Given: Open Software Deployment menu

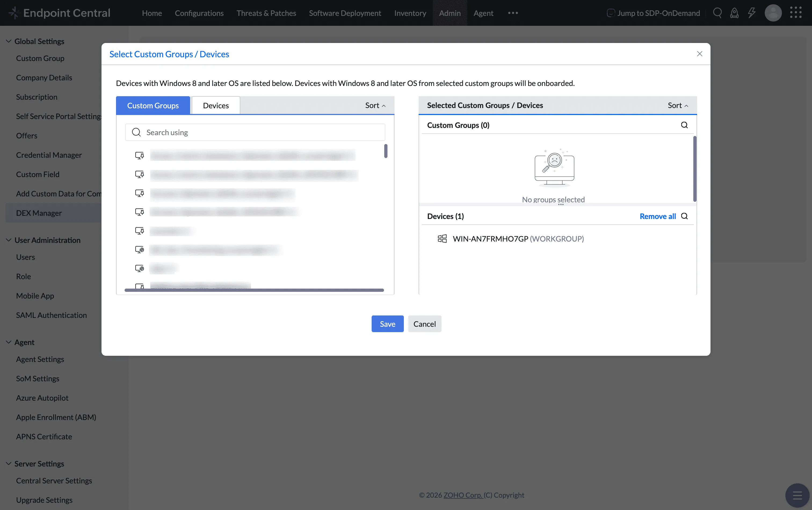Looking at the screenshot, I should pyautogui.click(x=345, y=13).
